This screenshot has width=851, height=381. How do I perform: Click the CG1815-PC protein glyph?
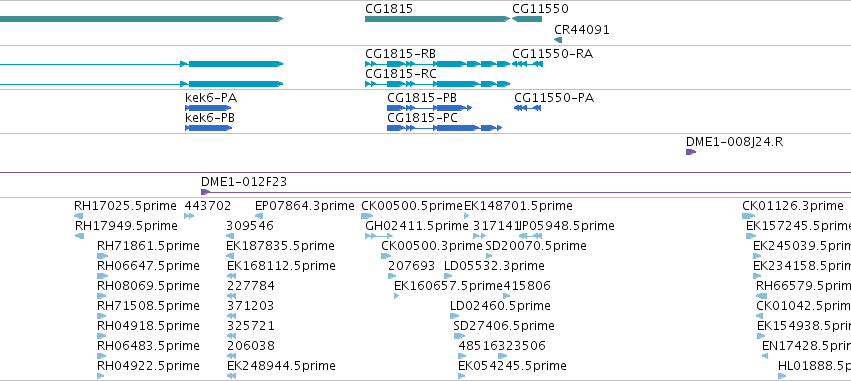(444, 128)
